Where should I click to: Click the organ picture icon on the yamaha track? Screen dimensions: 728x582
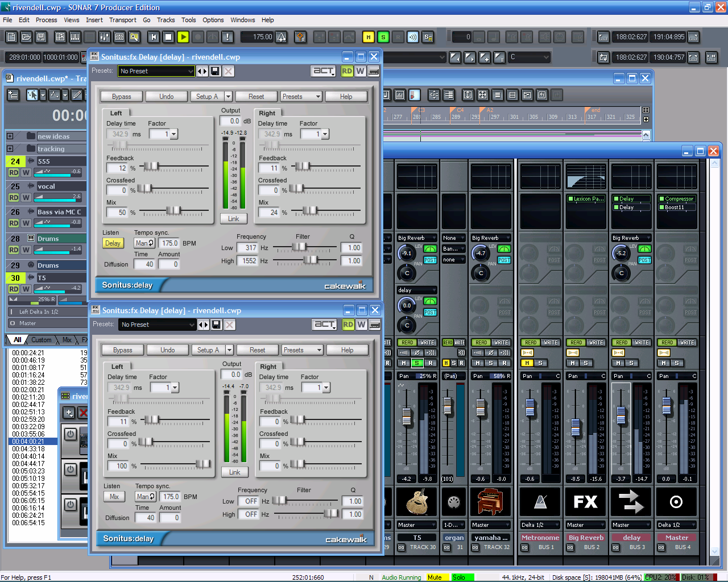tap(490, 502)
